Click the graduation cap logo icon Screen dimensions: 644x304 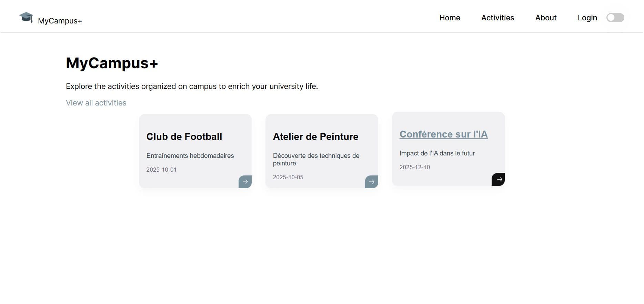[x=26, y=17]
